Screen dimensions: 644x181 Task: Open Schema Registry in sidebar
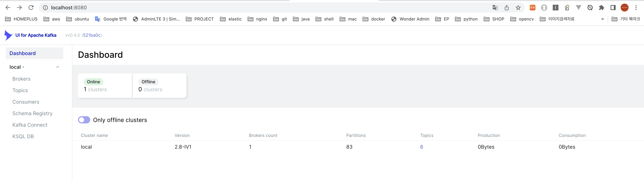point(33,113)
